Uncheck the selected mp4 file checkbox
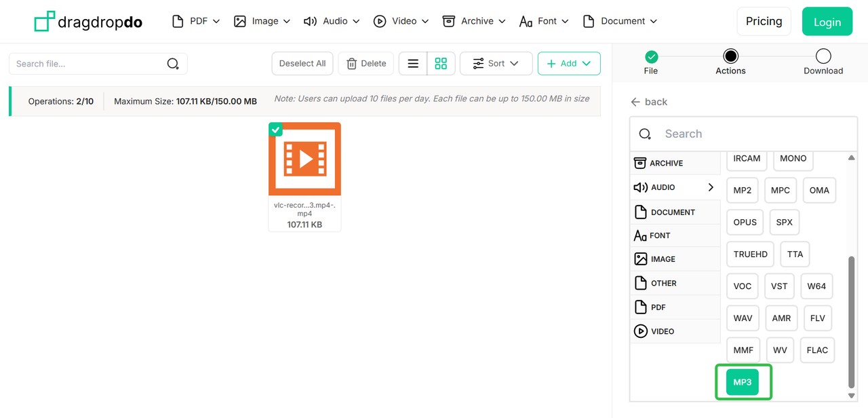868x418 pixels. 275,130
